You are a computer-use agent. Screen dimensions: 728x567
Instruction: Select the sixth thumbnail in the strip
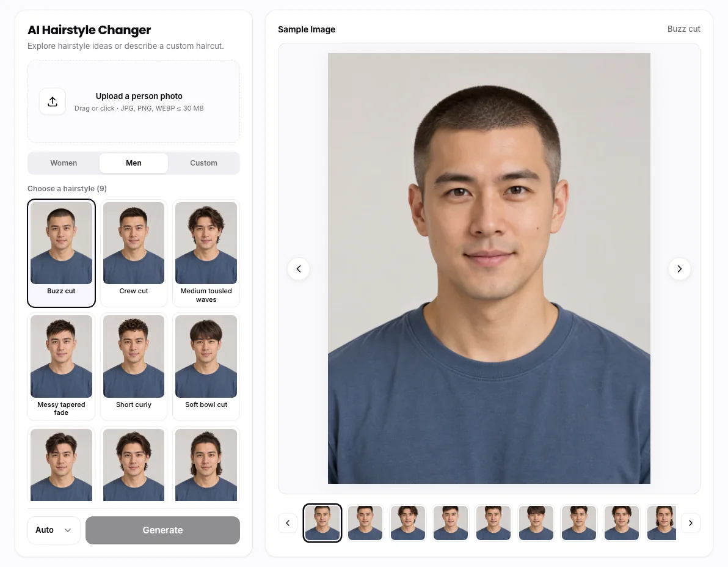[x=536, y=523]
